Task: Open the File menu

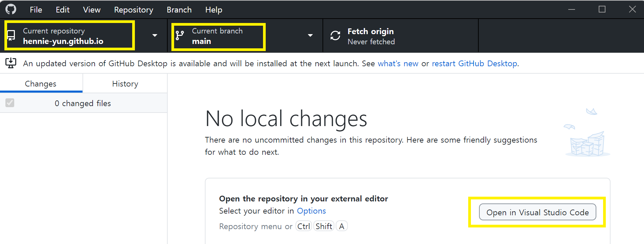Action: coord(36,10)
